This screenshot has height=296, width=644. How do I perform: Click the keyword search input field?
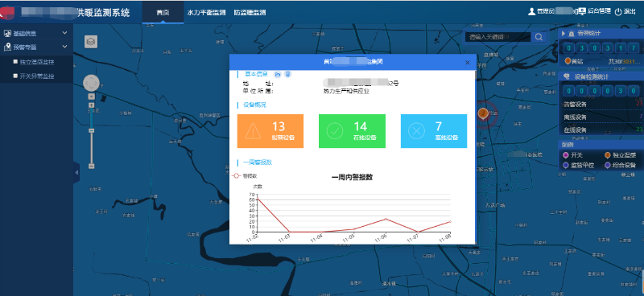pyautogui.click(x=497, y=37)
